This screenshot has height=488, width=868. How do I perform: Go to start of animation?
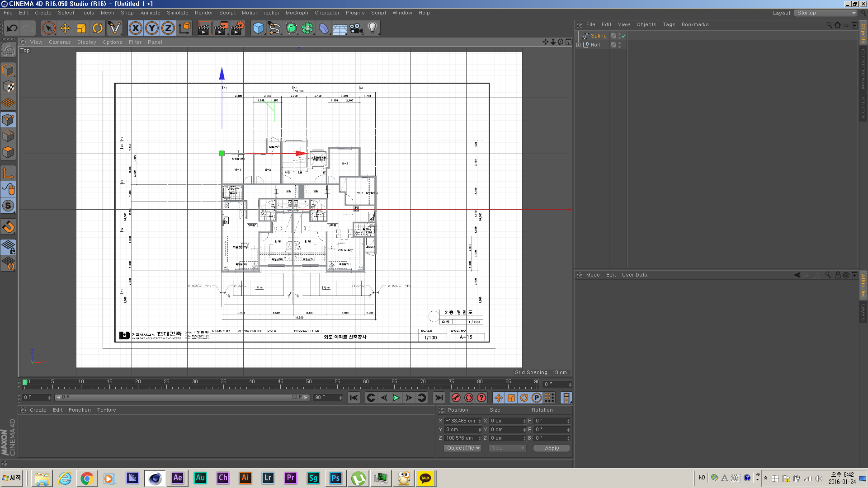[x=354, y=398]
